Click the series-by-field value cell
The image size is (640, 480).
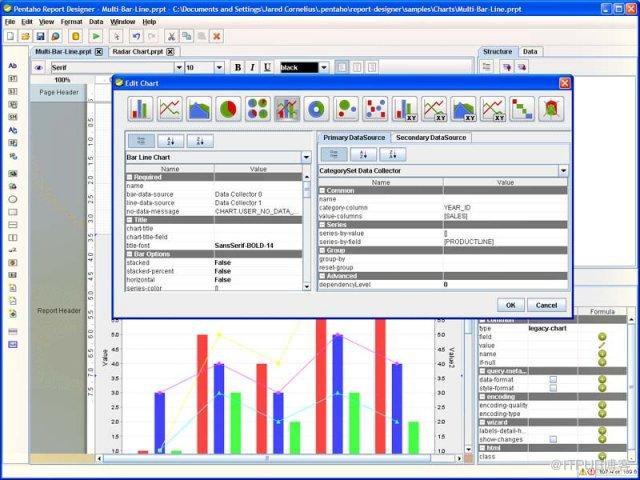coord(505,242)
